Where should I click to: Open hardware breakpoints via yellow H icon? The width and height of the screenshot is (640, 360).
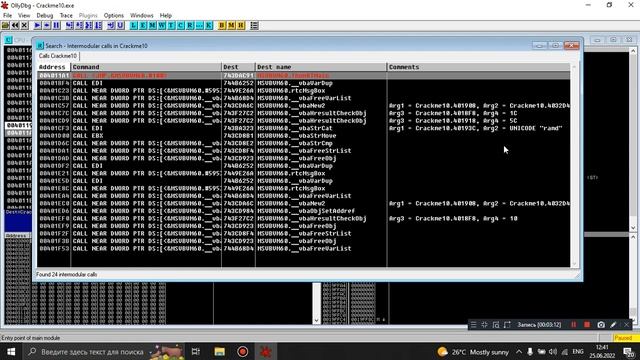(241, 25)
